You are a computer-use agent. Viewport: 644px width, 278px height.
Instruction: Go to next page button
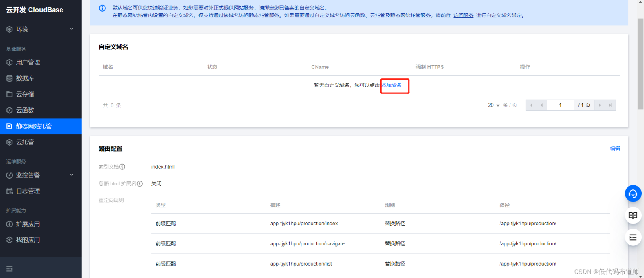(600, 105)
